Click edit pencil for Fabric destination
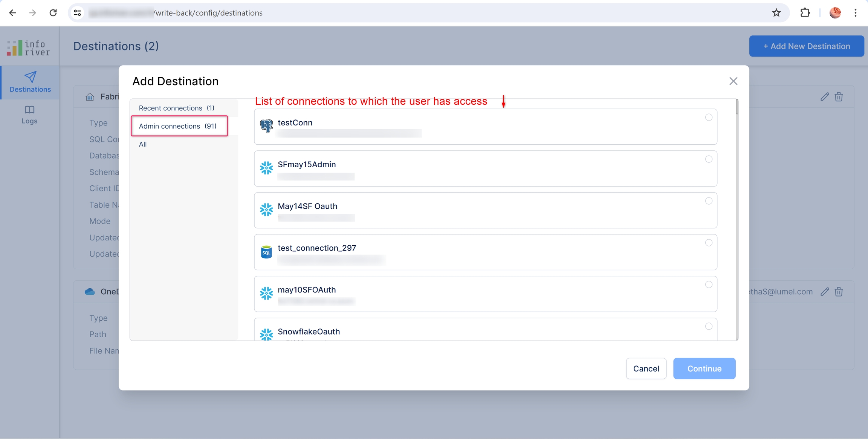Viewport: 868px width, 439px height. click(825, 97)
